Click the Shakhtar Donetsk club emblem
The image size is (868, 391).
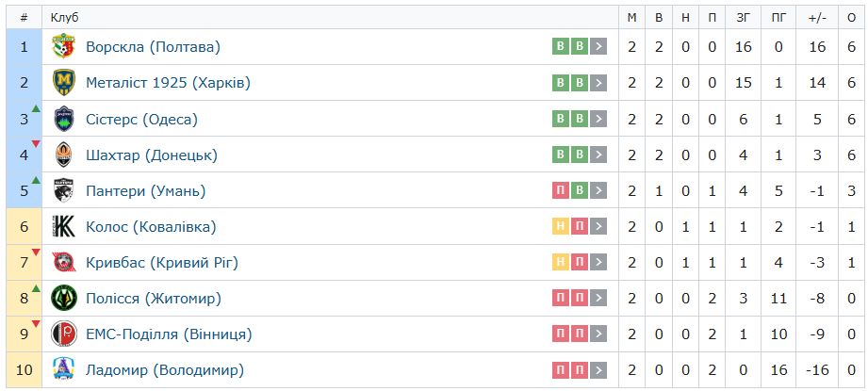64,155
